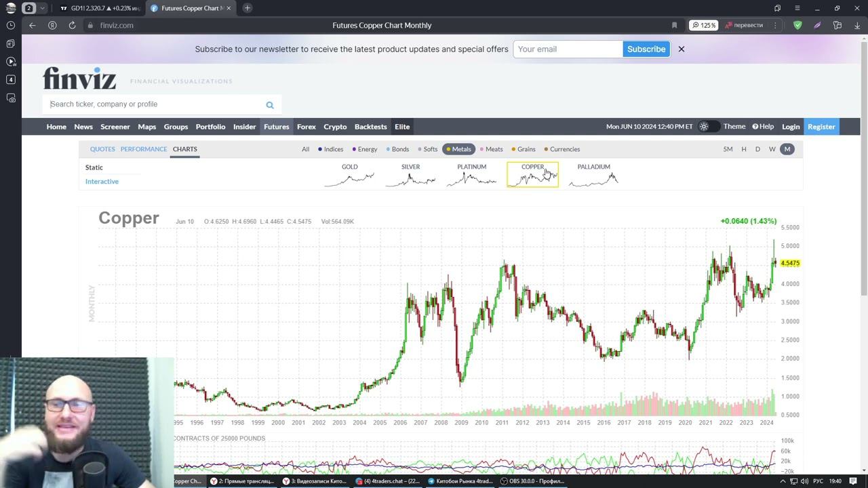Toggle the dark/light theme switch

709,127
